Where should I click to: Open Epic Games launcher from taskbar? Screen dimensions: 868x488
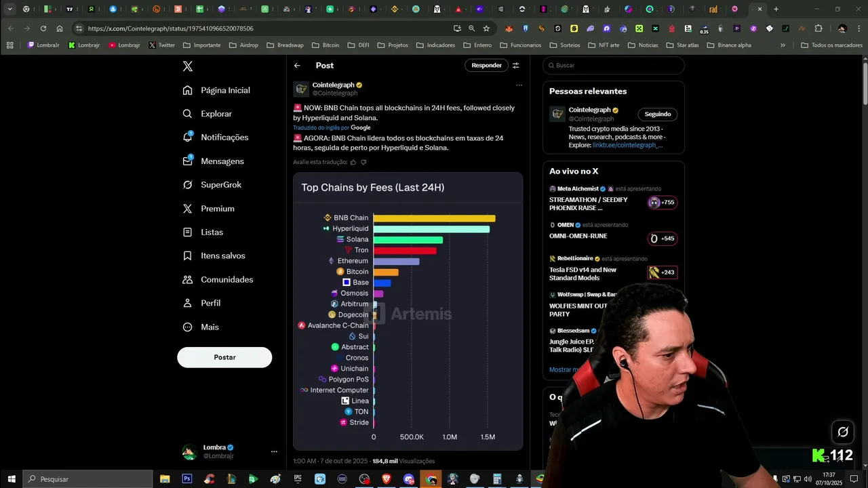point(298,479)
